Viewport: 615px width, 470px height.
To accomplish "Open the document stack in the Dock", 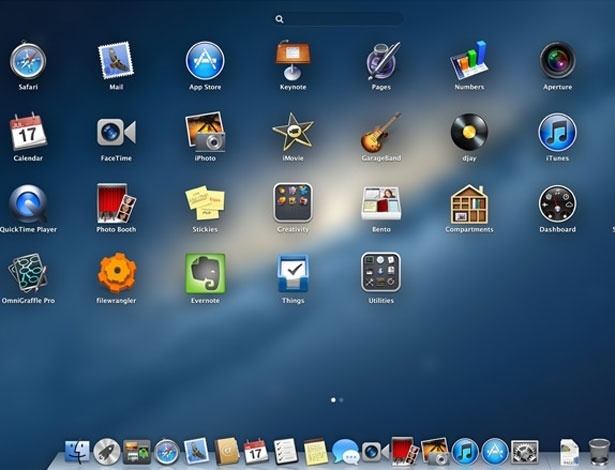I will pyautogui.click(x=569, y=452).
